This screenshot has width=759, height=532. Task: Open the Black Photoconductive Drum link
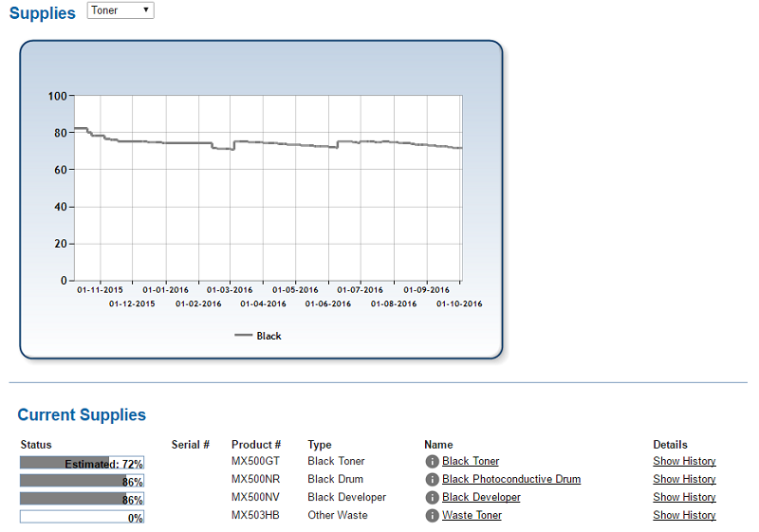(x=511, y=479)
